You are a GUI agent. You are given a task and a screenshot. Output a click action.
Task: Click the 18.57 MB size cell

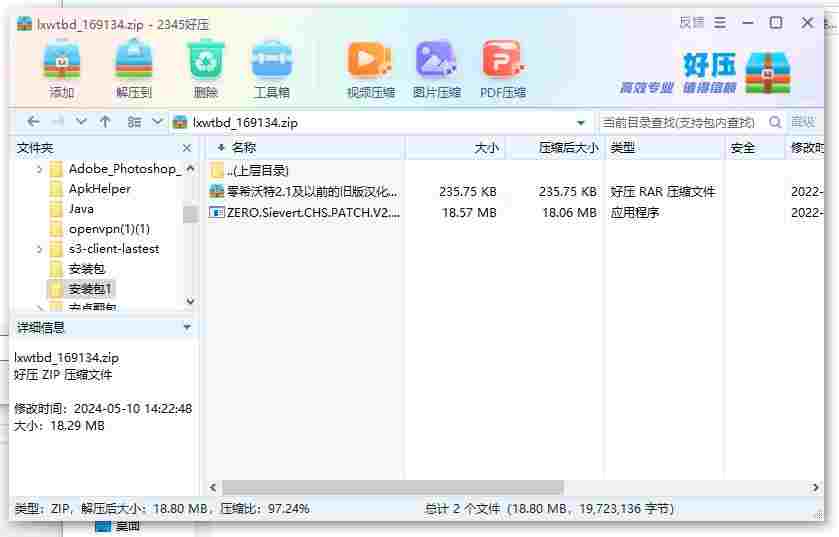tap(469, 213)
